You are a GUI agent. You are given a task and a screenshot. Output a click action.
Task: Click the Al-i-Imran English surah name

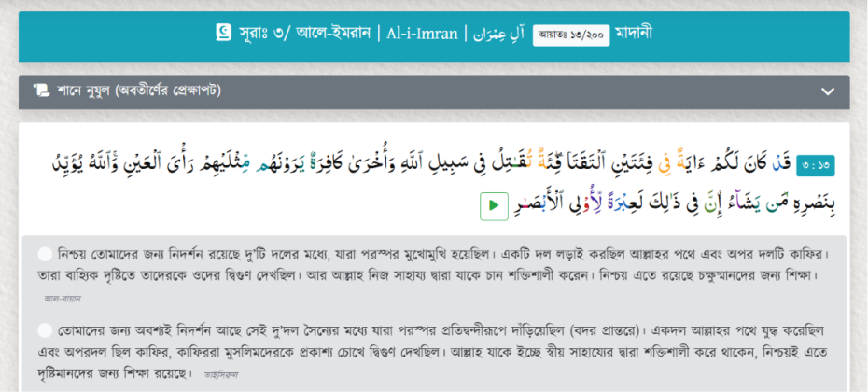(x=422, y=34)
